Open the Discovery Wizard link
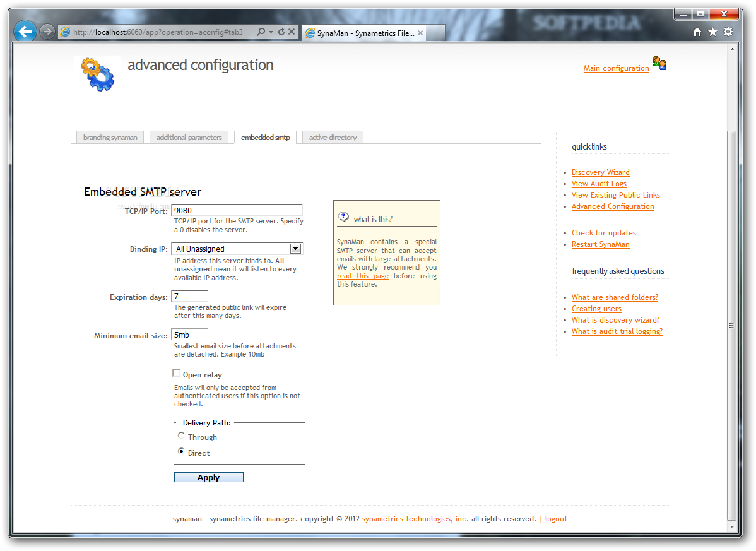The height and width of the screenshot is (551, 756). tap(600, 172)
